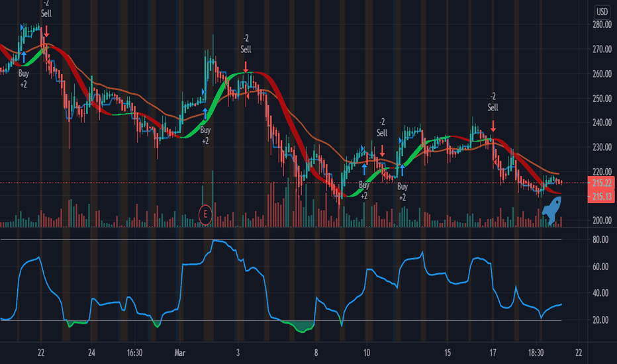This screenshot has height=364, width=617.
Task: Click the blue buy arrow just before date 10
Action: tap(365, 169)
